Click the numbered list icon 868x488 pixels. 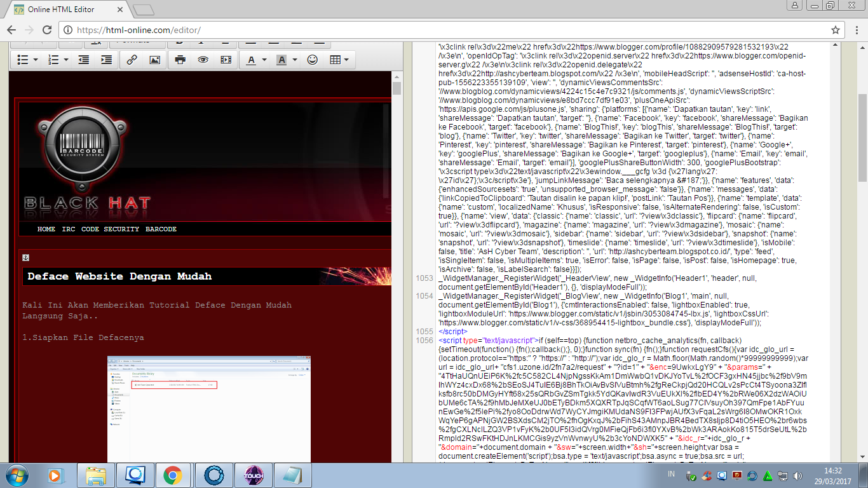[54, 60]
